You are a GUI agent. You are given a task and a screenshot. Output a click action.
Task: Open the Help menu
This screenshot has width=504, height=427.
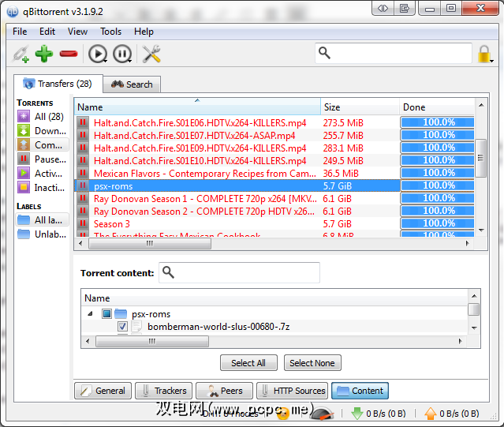point(144,32)
